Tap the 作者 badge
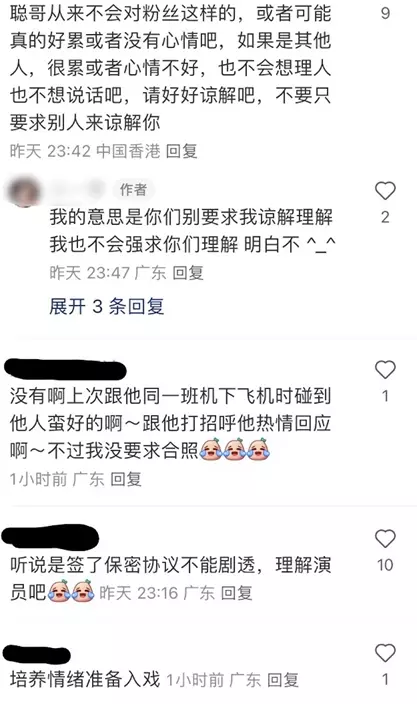 tap(133, 189)
